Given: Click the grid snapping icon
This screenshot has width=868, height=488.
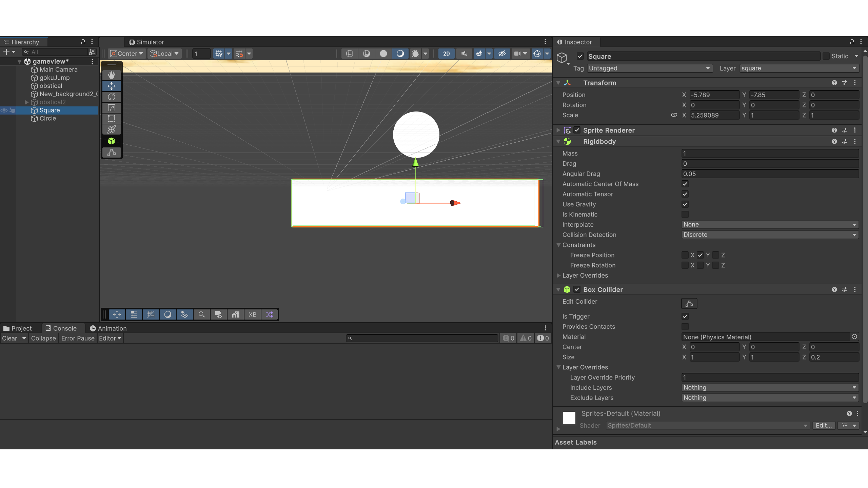Looking at the screenshot, I should (239, 54).
